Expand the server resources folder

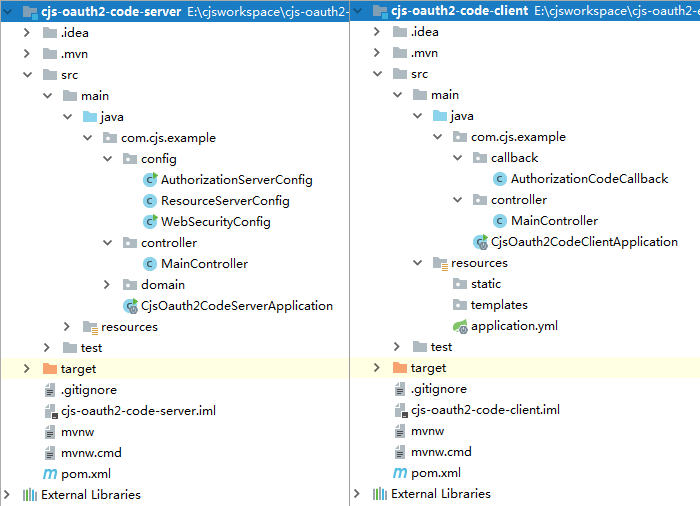click(68, 327)
